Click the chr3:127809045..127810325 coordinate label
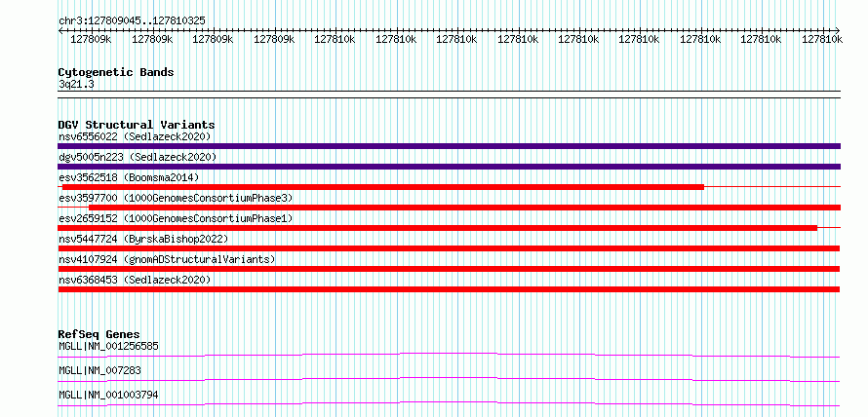The width and height of the screenshot is (868, 417). (x=132, y=21)
